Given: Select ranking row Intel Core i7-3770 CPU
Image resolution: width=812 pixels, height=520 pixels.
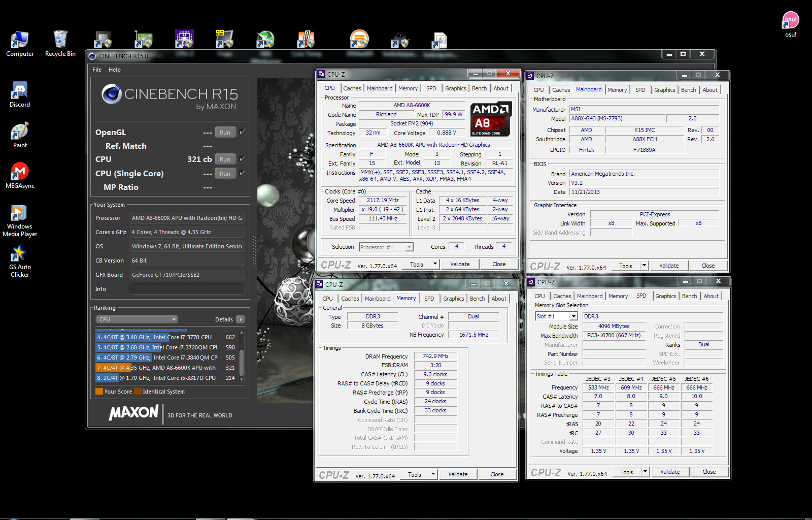Looking at the screenshot, I should click(x=166, y=337).
